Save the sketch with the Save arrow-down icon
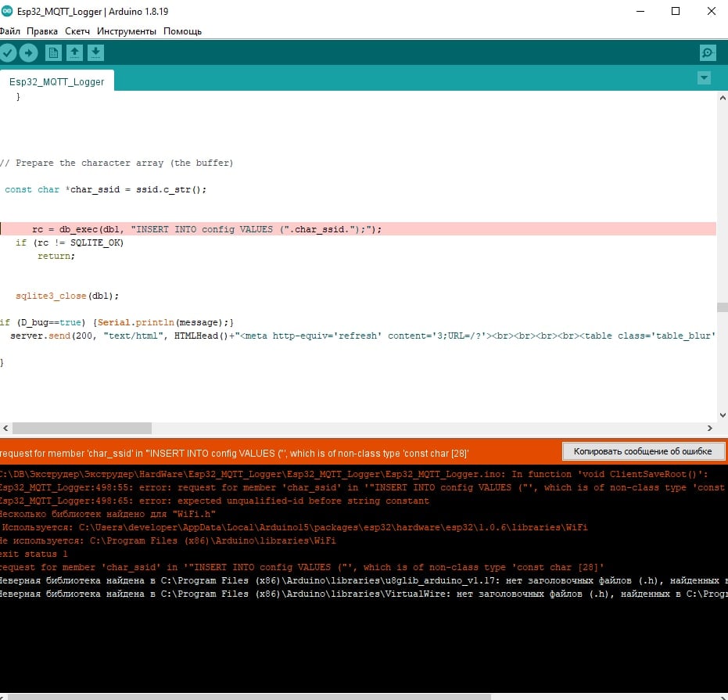Viewport: 728px width, 700px height. pos(95,53)
